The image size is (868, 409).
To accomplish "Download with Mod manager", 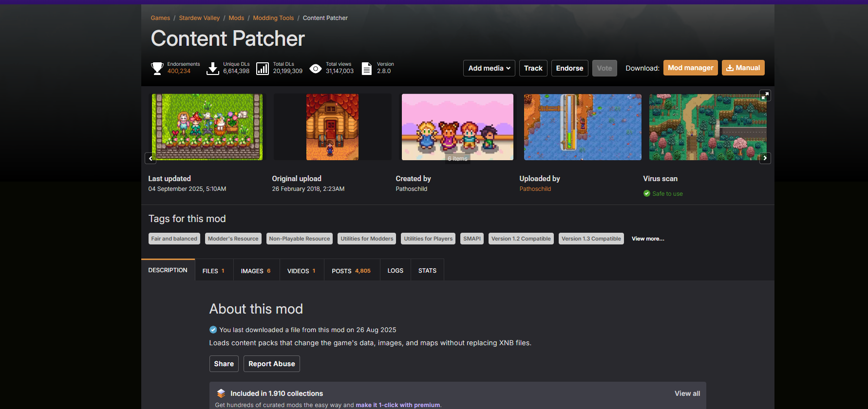I will pyautogui.click(x=691, y=68).
